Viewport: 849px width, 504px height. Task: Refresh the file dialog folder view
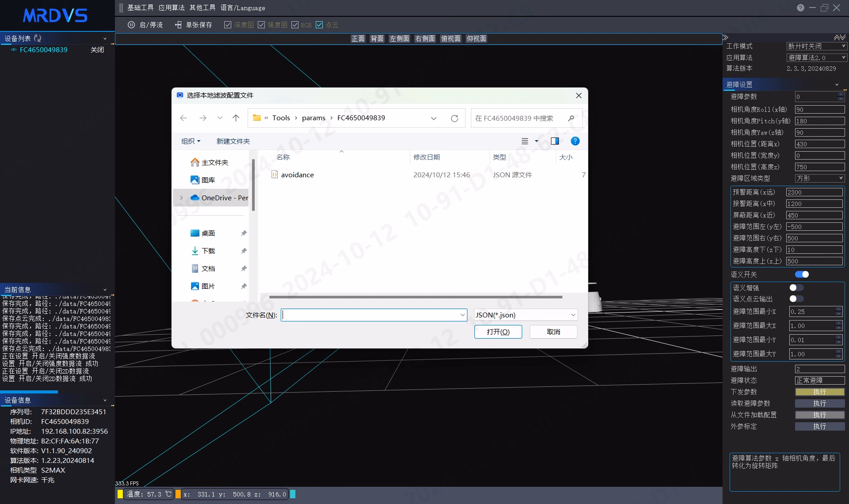454,118
